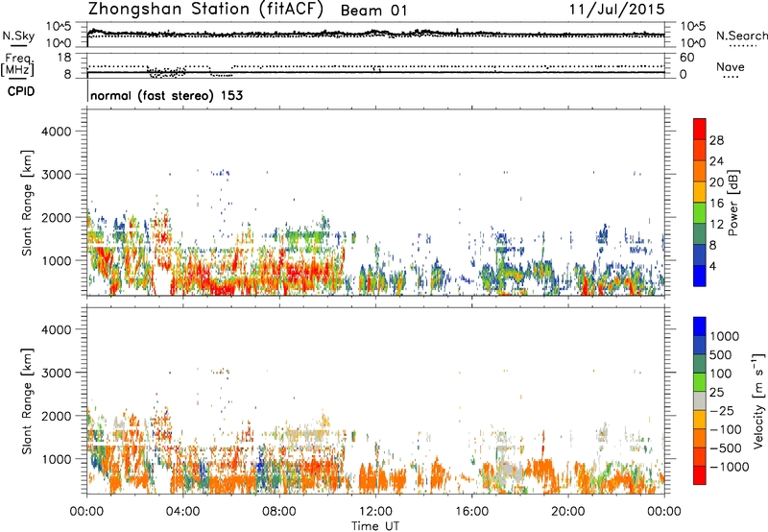Pick the bright blue top velocity colorbar segment
The image size is (768, 532).
pyautogui.click(x=700, y=326)
